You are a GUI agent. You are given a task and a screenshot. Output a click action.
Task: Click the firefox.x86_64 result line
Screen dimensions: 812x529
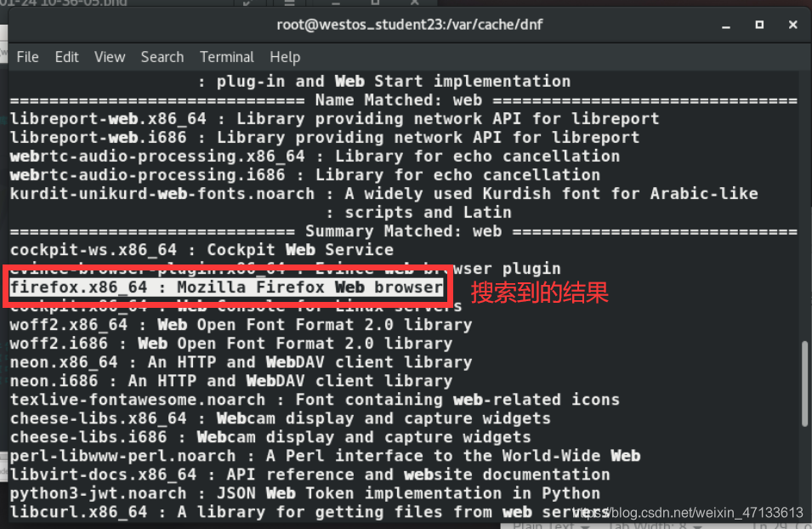(x=226, y=287)
